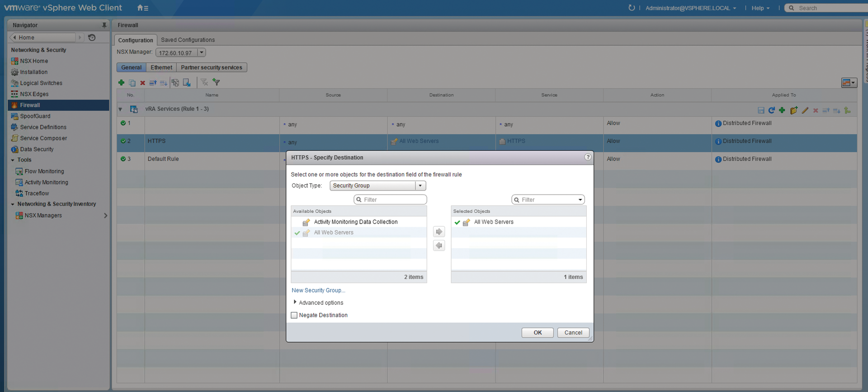Click the blue refresh icon in section row
868x392 pixels.
click(772, 110)
